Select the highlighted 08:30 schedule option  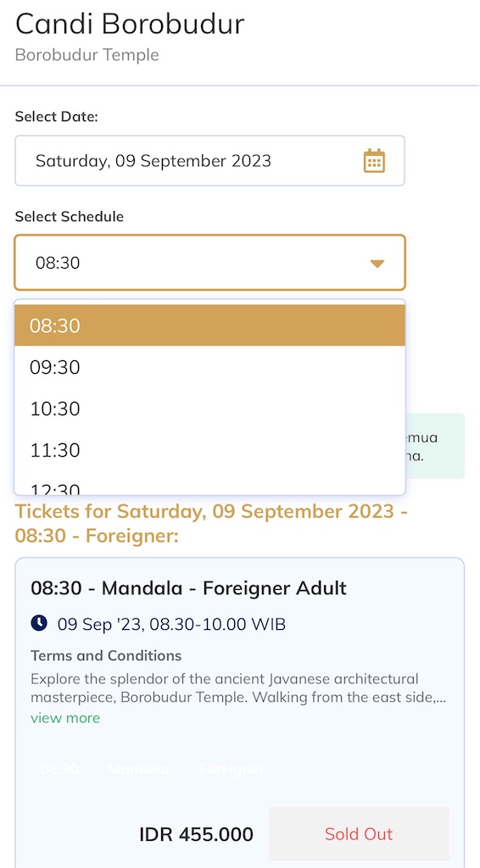pos(209,325)
